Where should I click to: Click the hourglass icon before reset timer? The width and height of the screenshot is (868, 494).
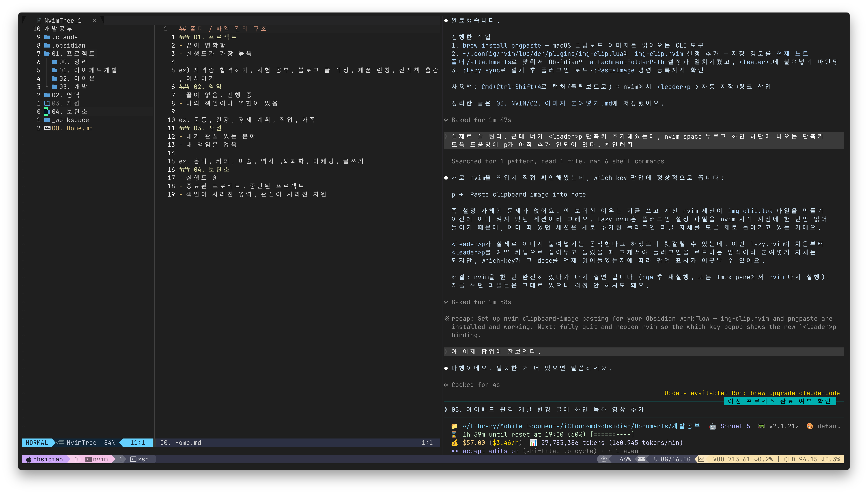(454, 434)
